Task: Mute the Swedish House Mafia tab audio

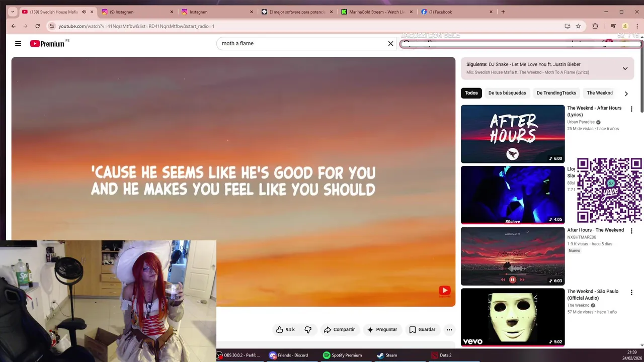Action: (x=84, y=12)
